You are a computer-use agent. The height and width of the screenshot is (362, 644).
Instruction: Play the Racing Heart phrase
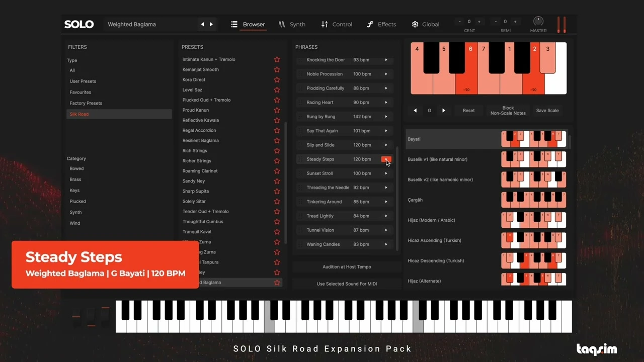pyautogui.click(x=386, y=103)
